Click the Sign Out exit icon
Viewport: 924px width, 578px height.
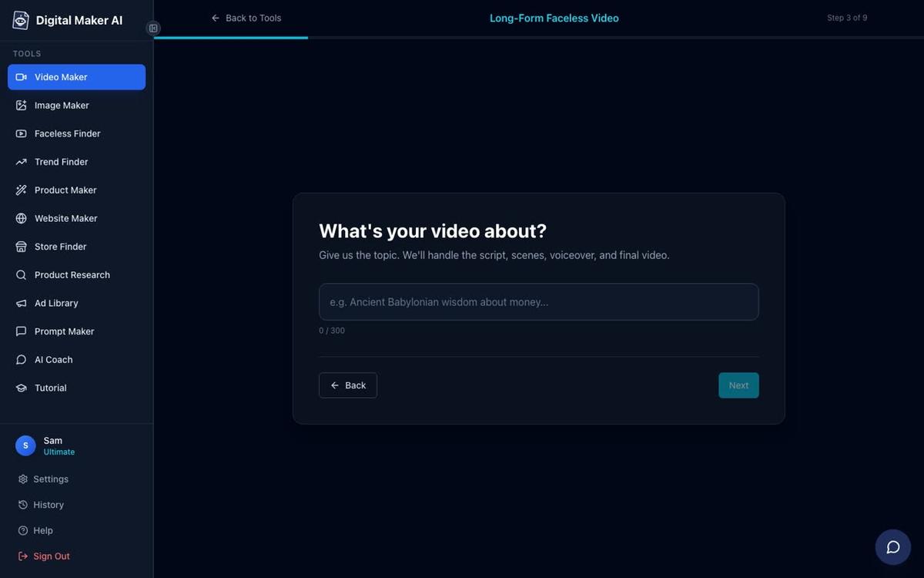[23, 556]
